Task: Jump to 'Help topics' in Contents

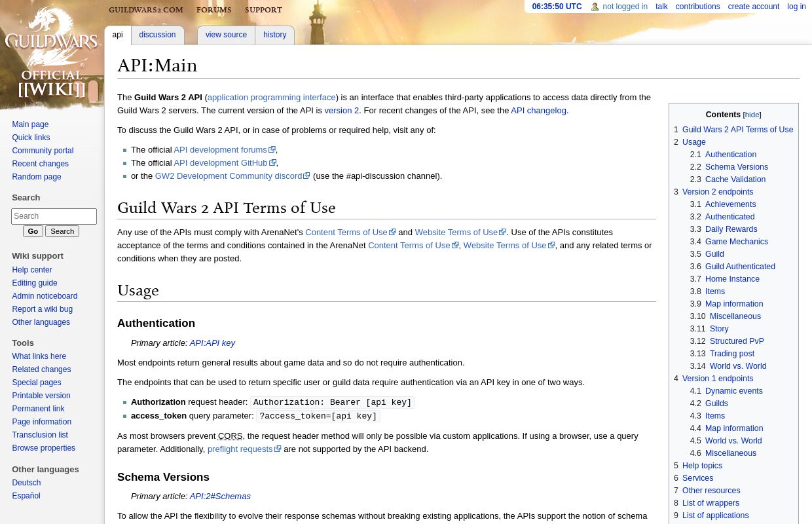Action: [x=702, y=466]
